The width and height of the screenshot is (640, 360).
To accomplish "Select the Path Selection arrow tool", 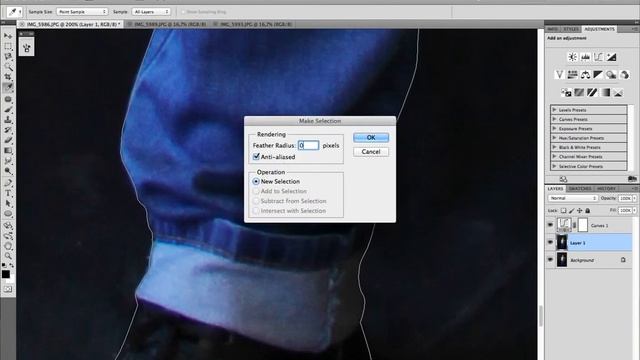I will (8, 203).
